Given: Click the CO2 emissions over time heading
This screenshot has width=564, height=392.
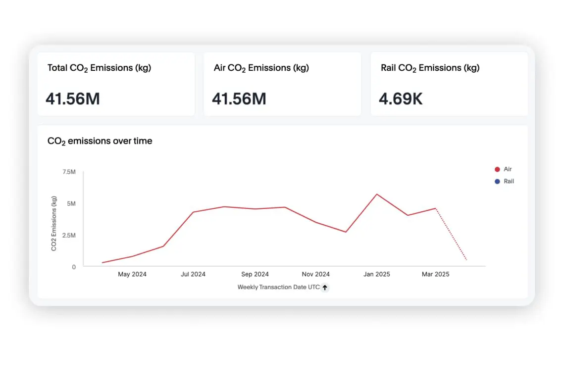Looking at the screenshot, I should coord(100,141).
